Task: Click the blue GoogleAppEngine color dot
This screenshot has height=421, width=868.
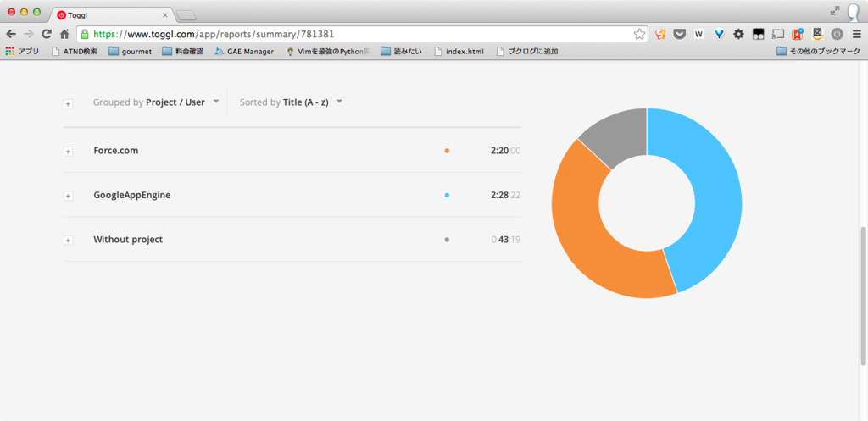Action: coord(447,195)
